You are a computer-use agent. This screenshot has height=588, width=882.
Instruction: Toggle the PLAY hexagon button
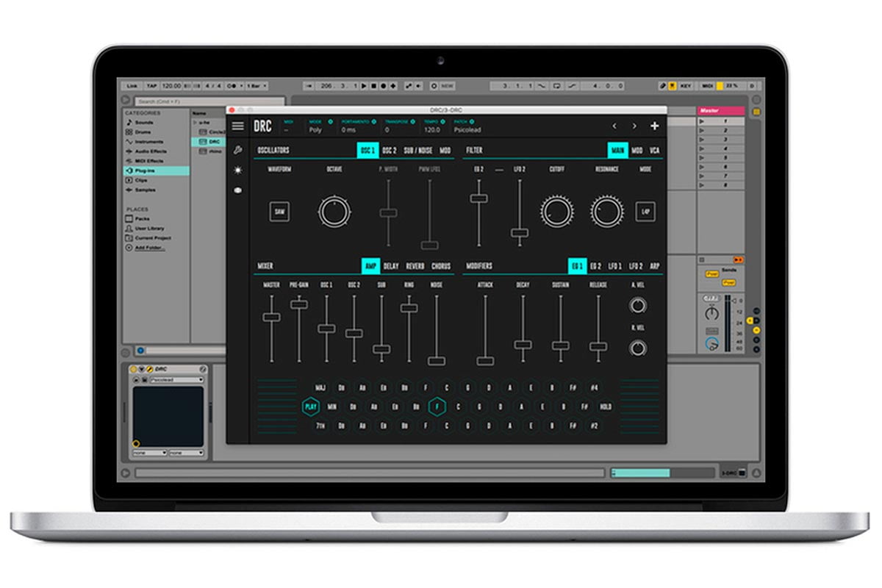(311, 406)
